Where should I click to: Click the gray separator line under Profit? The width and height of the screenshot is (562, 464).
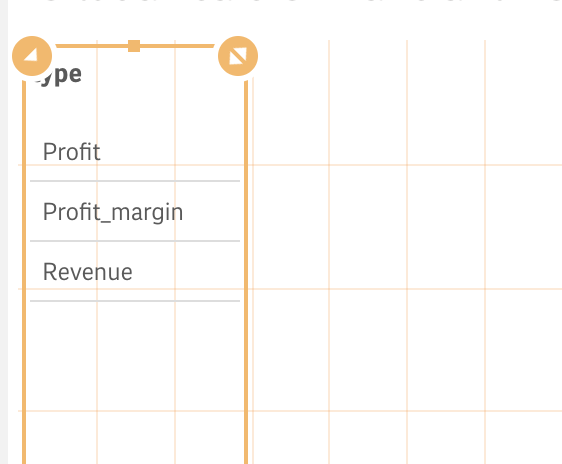[135, 181]
